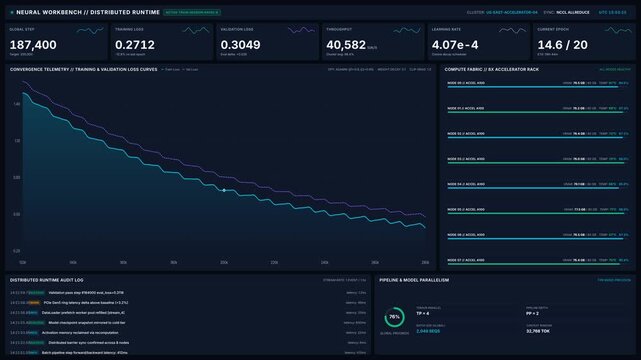Click the Val Loss legend entry

click(x=190, y=69)
